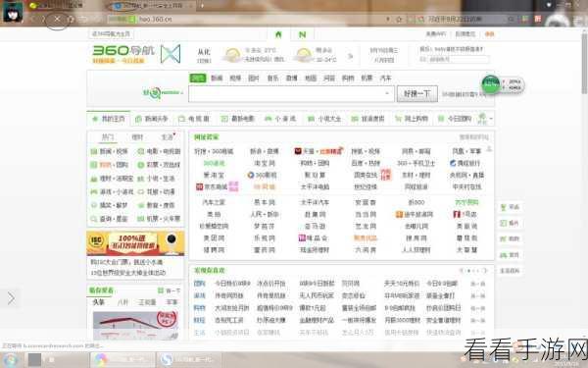Switch search type to 图片

[254, 79]
